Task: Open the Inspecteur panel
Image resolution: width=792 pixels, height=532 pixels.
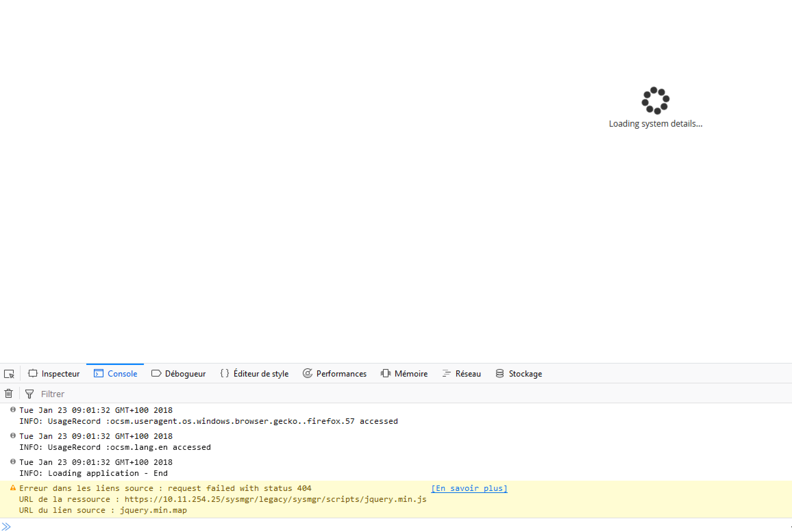Action: (53, 373)
